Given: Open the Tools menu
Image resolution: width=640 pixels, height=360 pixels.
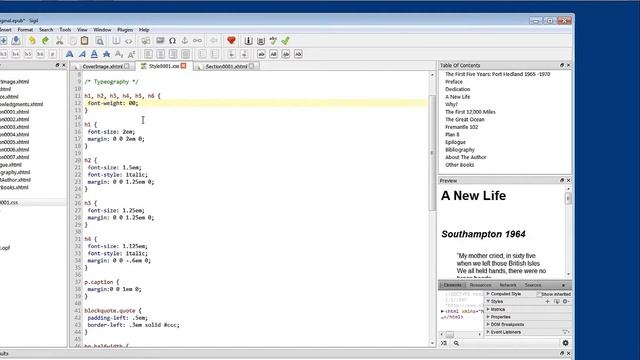Looking at the screenshot, I should [65, 30].
